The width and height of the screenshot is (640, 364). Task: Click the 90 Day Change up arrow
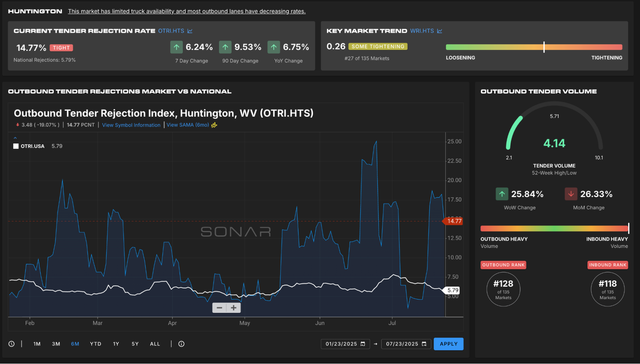click(225, 47)
